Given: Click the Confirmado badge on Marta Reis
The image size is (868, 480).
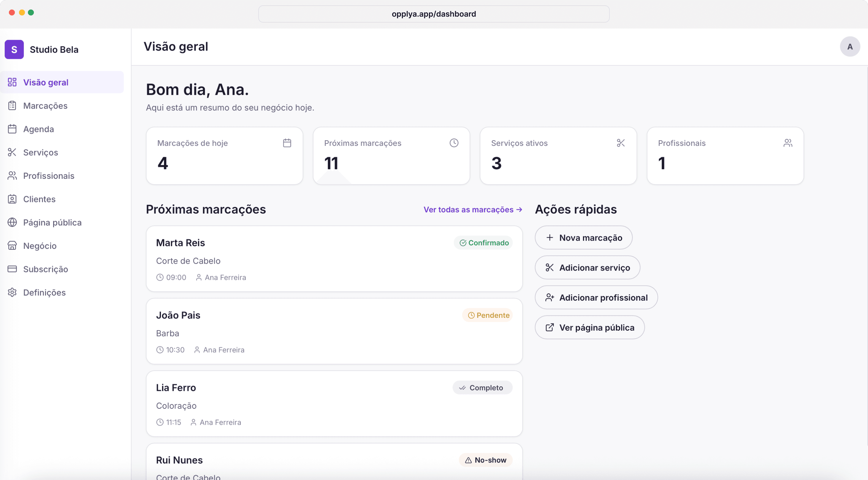Looking at the screenshot, I should click(483, 243).
